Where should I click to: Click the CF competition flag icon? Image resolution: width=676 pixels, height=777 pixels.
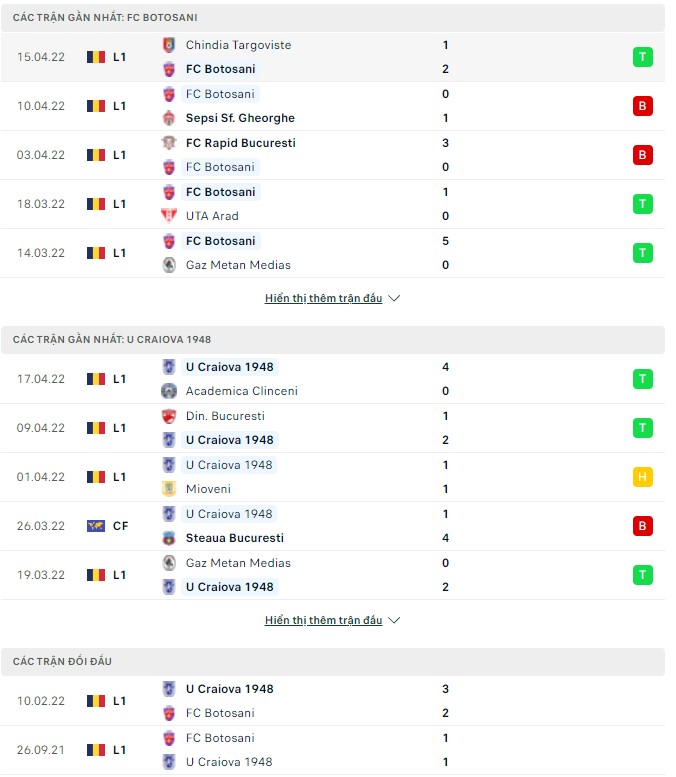[96, 526]
